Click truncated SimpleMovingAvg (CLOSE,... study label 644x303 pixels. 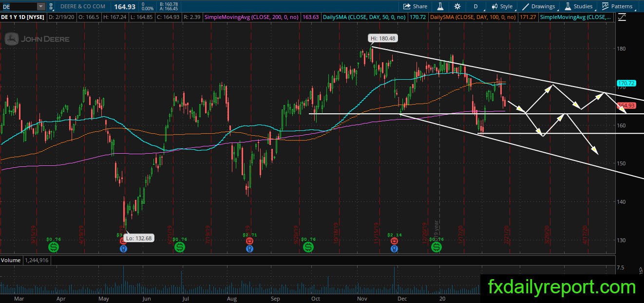click(x=576, y=17)
